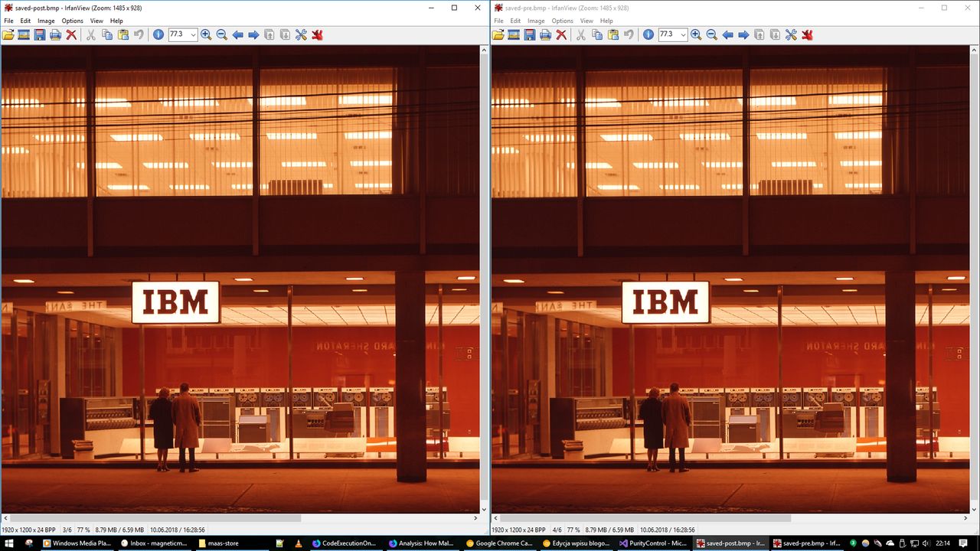Click Paste icon in saved-post.bmp window
Image resolution: width=980 pixels, height=551 pixels.
point(122,34)
